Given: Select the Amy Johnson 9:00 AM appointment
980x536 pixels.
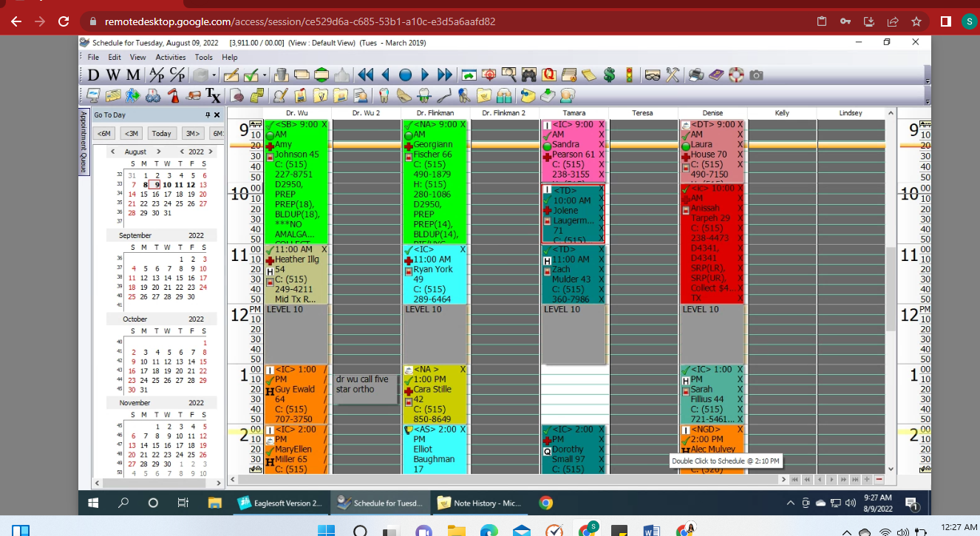Looking at the screenshot, I should coord(296,182).
